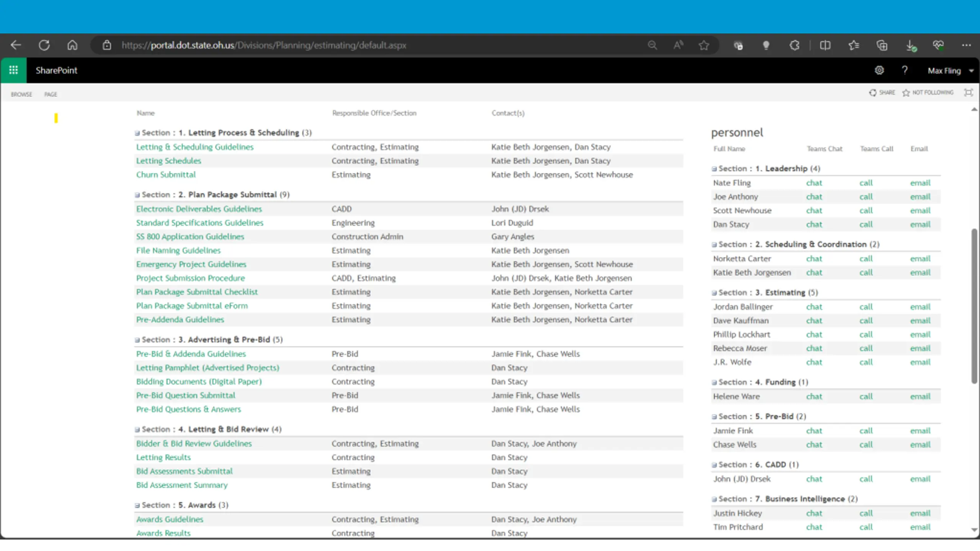Open SS 800 Application Guidelines link
The height and width of the screenshot is (551, 980).
tap(190, 236)
